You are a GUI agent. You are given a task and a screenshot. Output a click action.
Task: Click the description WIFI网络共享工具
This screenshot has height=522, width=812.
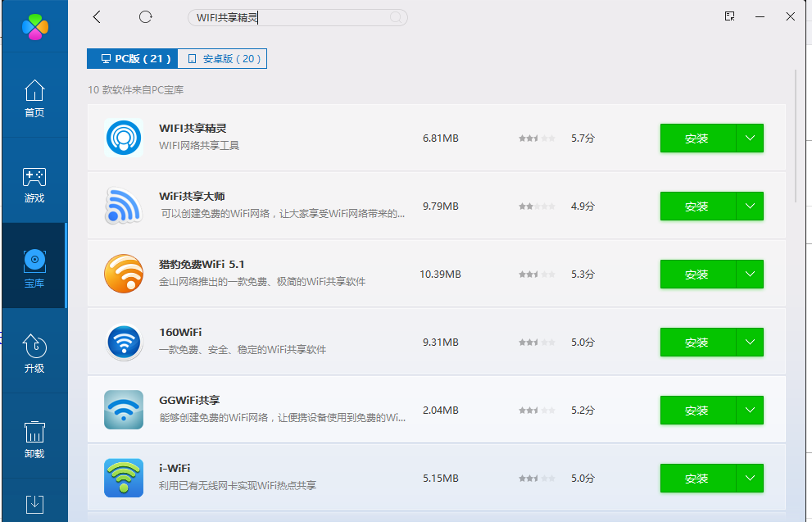(x=199, y=146)
